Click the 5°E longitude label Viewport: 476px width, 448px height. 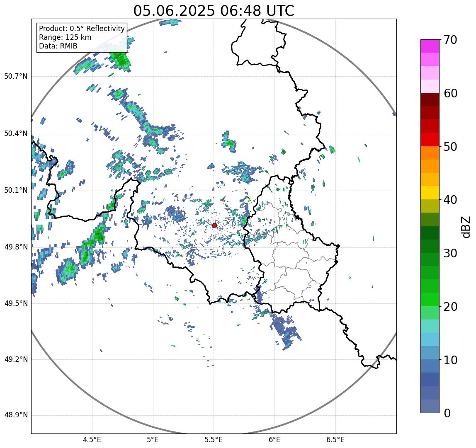[x=153, y=440]
